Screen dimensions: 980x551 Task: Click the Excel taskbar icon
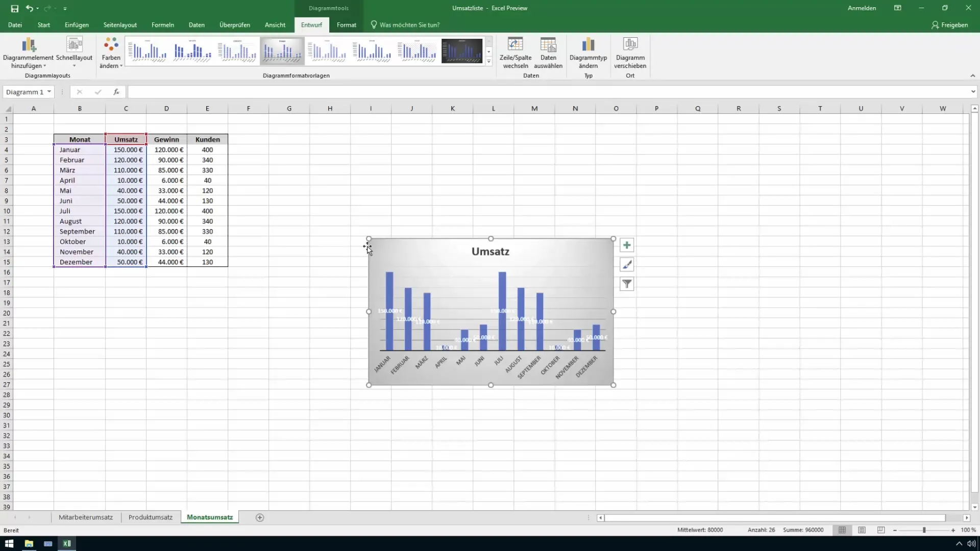pos(67,543)
